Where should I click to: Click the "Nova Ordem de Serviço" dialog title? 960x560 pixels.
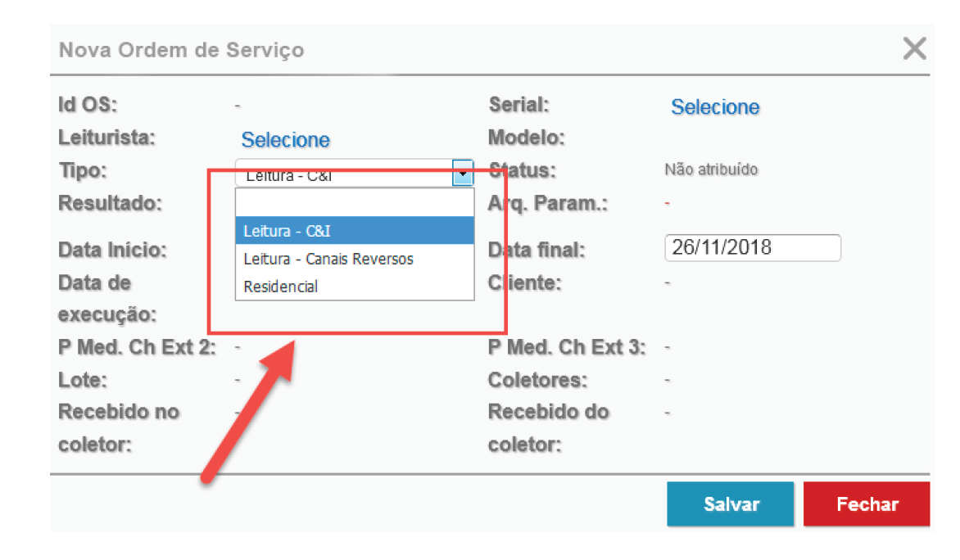pos(181,50)
